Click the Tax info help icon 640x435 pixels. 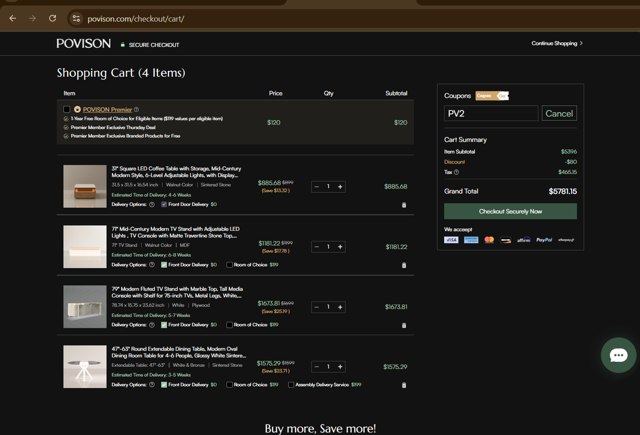tap(456, 172)
